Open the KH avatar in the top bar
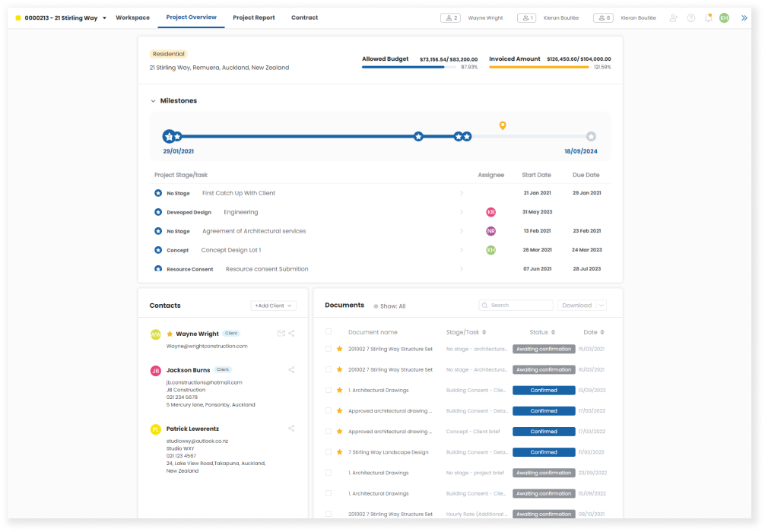 (724, 17)
